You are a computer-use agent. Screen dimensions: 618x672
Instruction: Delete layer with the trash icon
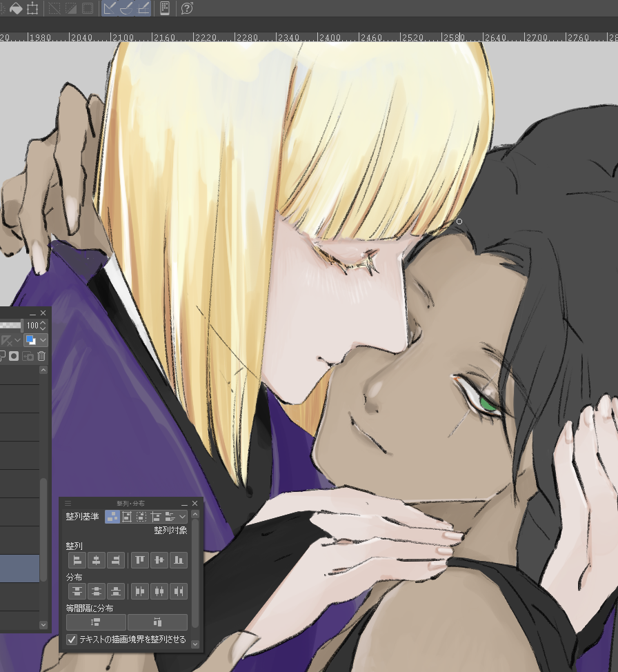41,356
